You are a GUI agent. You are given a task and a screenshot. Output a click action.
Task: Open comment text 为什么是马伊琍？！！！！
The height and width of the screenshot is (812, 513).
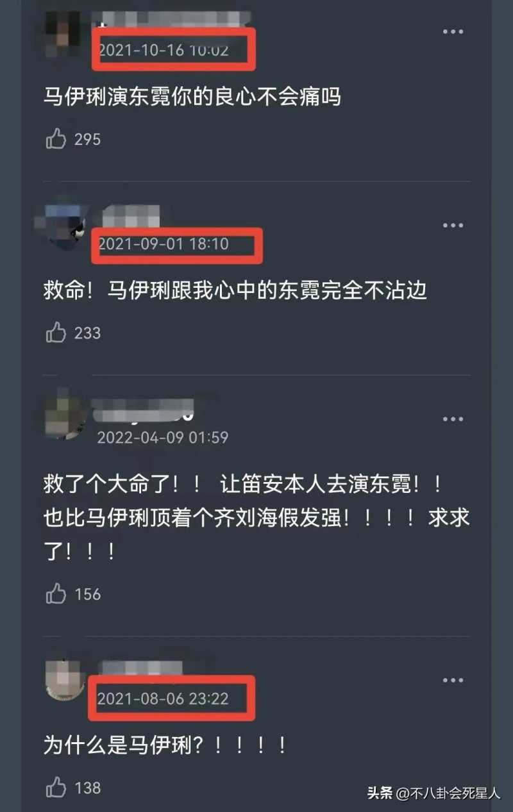[x=165, y=745]
